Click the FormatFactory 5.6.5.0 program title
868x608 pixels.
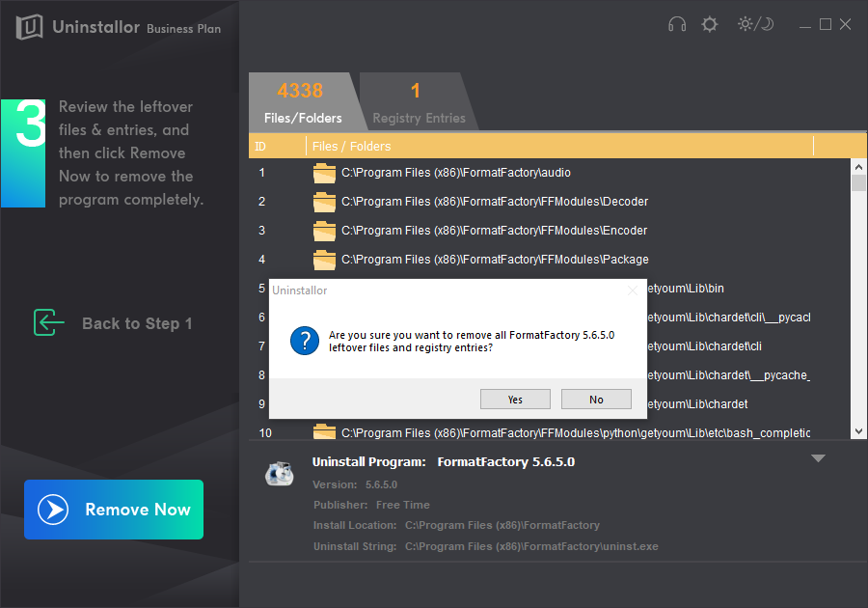(x=506, y=462)
